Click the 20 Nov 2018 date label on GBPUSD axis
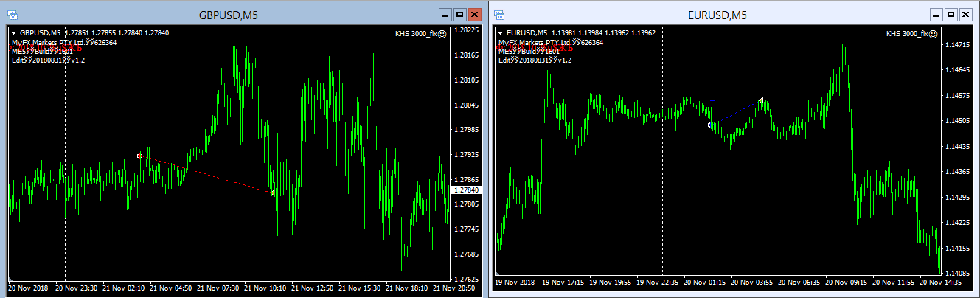 (27, 288)
